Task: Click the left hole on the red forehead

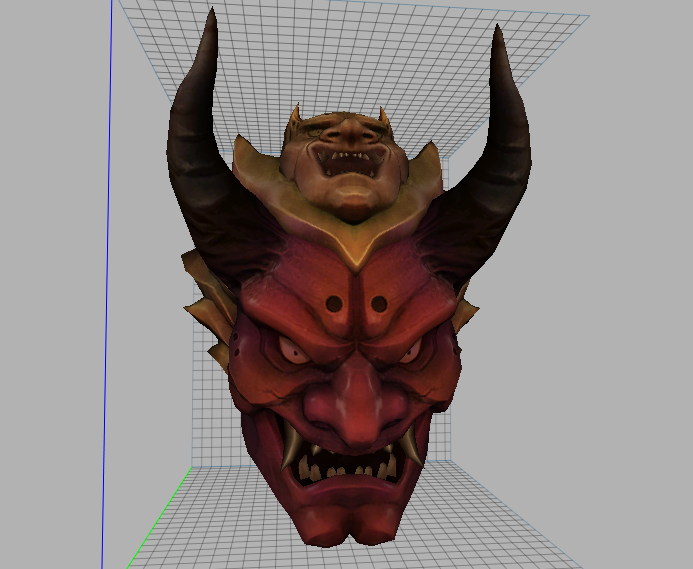Action: pyautogui.click(x=334, y=303)
